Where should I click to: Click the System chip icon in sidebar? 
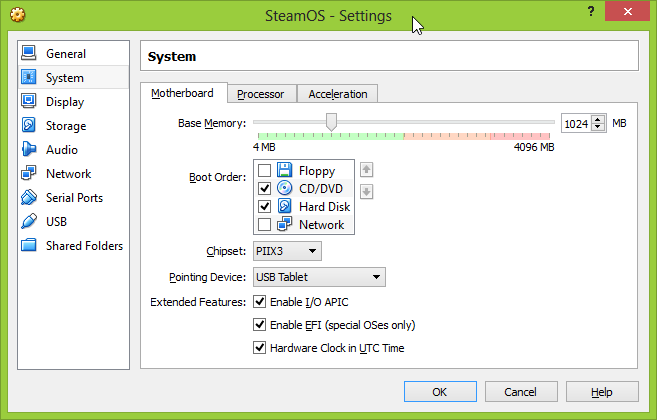click(29, 77)
